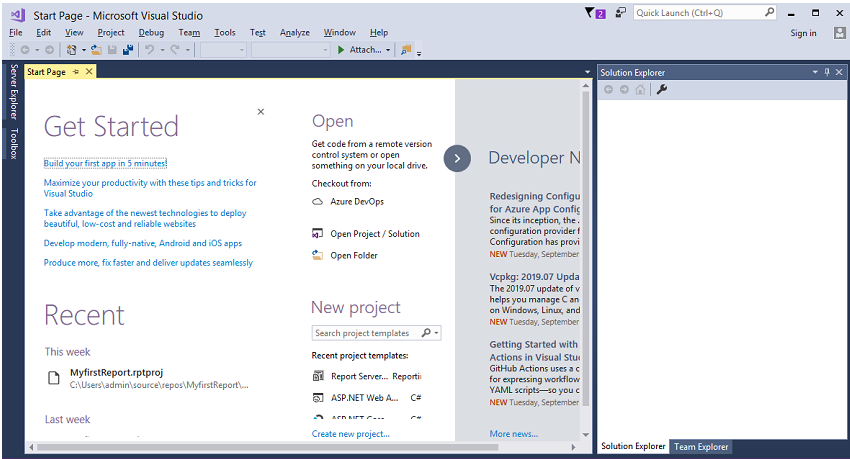This screenshot has width=850, height=459.
Task: Open Solution Explorer window position dropdown
Action: 814,72
